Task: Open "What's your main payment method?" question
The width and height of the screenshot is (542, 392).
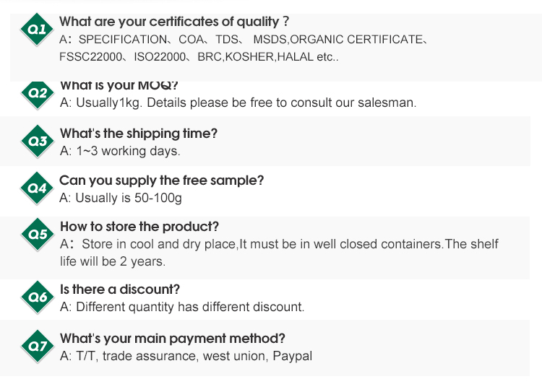Action: pyautogui.click(x=172, y=339)
